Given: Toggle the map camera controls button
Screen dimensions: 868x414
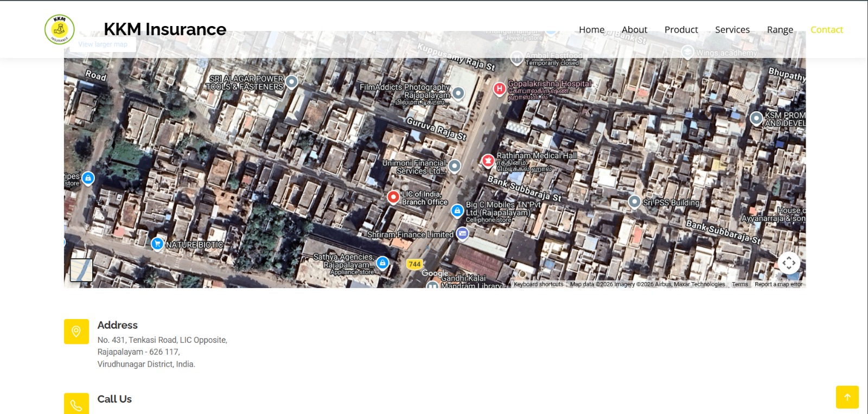Looking at the screenshot, I should (789, 263).
